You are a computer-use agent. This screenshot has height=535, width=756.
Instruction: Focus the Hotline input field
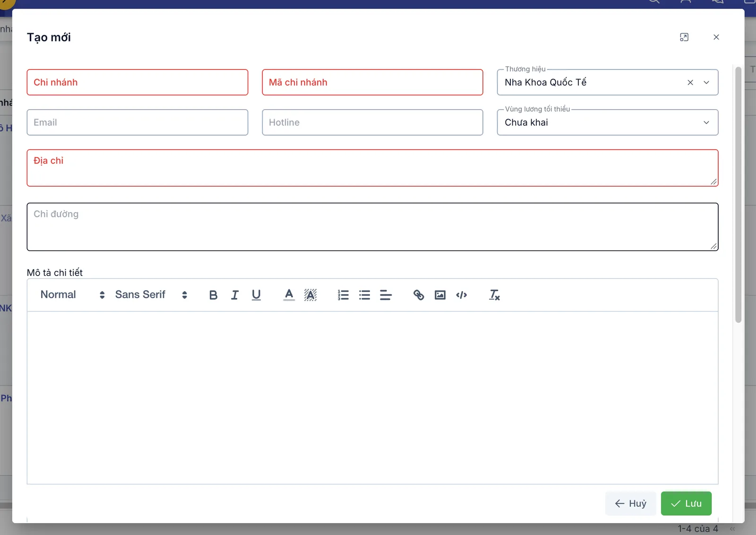click(x=372, y=122)
